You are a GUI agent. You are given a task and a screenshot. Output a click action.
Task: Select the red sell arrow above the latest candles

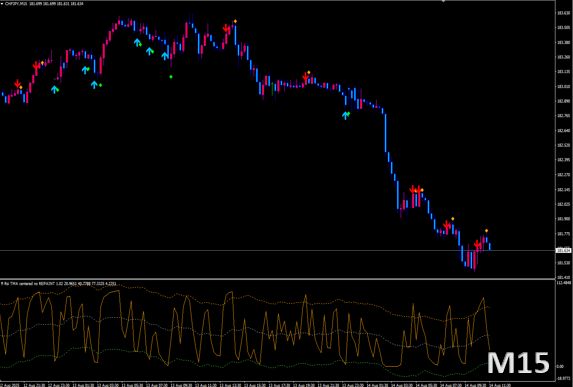[x=477, y=244]
